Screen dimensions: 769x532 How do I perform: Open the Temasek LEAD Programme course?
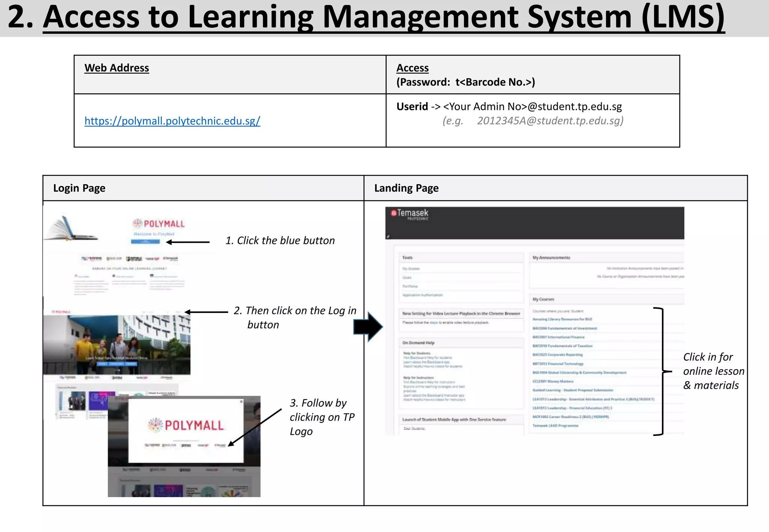tap(555, 426)
